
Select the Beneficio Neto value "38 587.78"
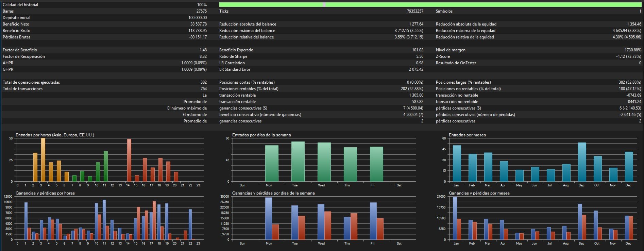pos(199,24)
